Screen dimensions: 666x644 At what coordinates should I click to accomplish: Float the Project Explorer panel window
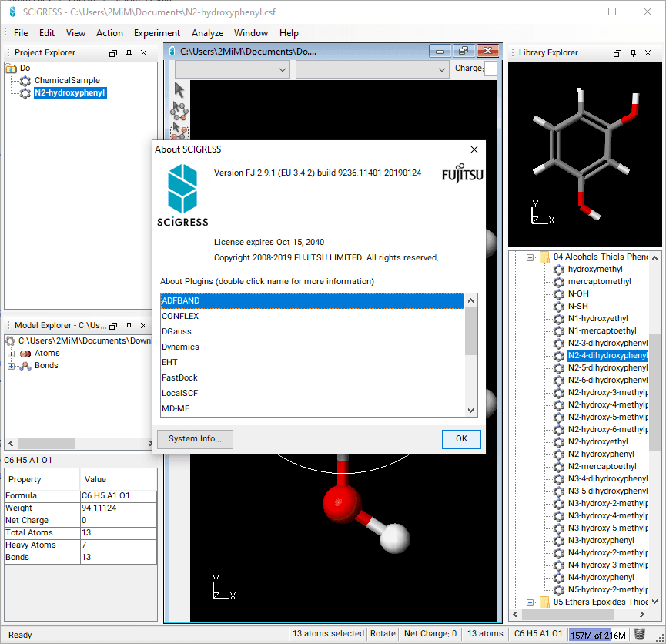[113, 53]
